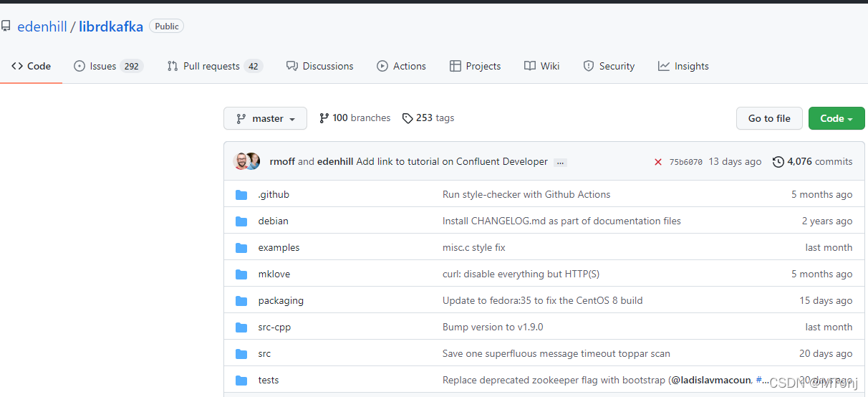Expand commit message ellipsis button

coord(561,162)
